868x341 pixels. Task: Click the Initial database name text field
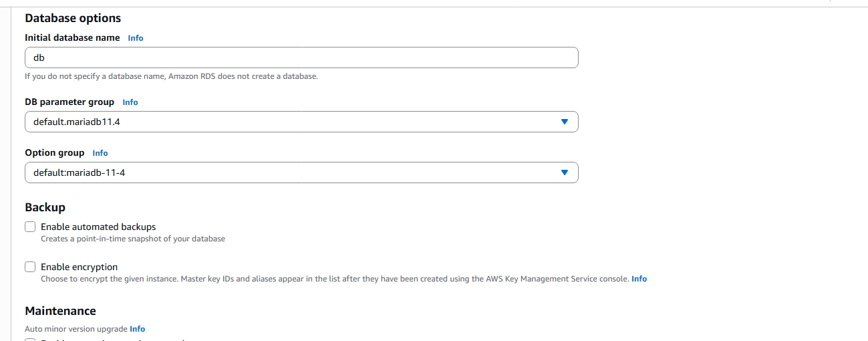[x=301, y=58]
